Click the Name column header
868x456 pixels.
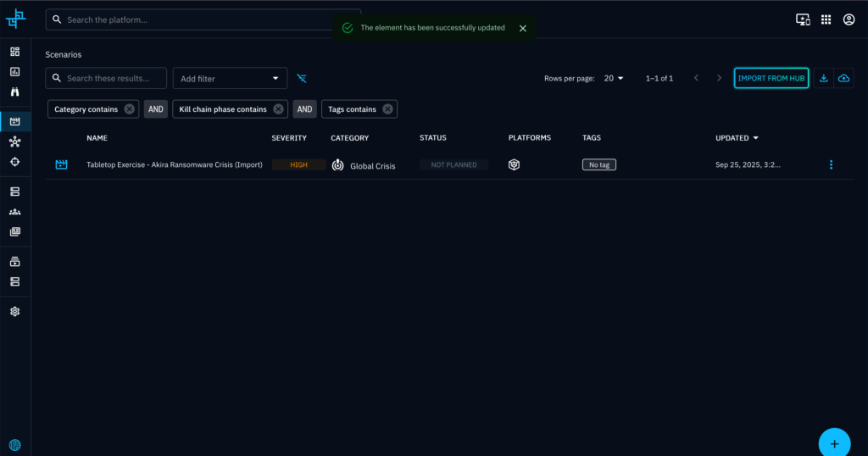click(97, 138)
